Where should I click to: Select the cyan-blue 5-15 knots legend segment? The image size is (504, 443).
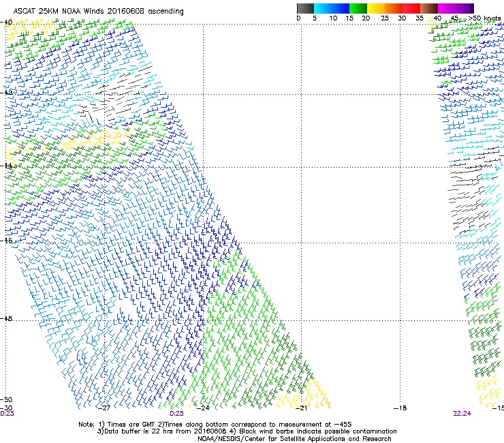(x=332, y=8)
